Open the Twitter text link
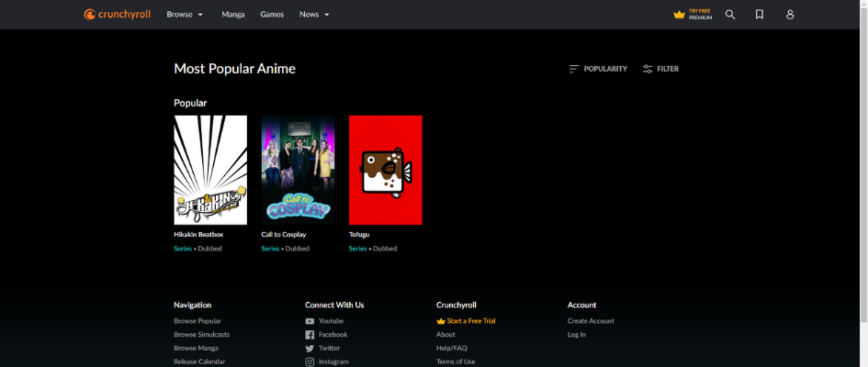 click(x=330, y=349)
